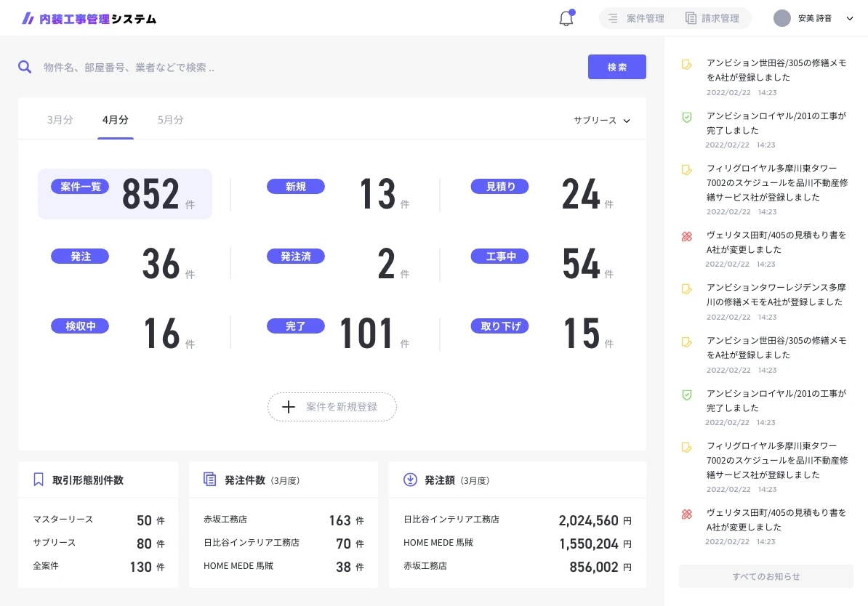The width and height of the screenshot is (868, 606).
Task: Open the サブリース filter dropdown
Action: (x=602, y=120)
